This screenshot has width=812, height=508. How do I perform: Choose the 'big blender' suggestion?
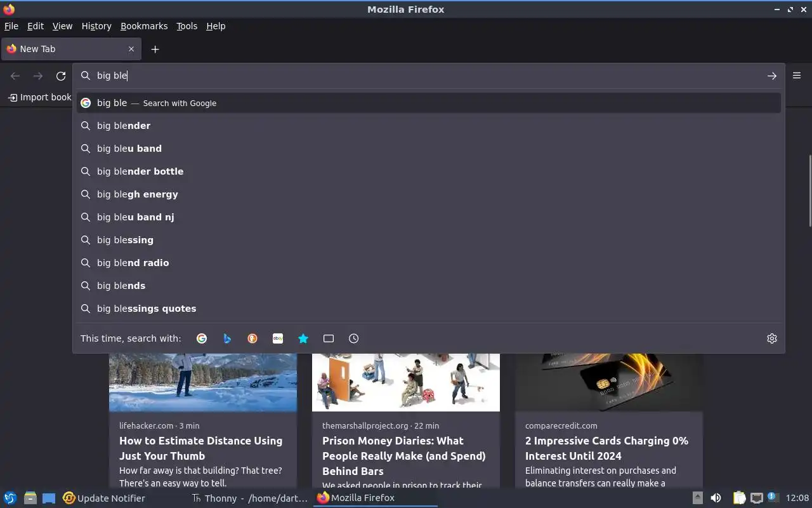tap(429, 126)
